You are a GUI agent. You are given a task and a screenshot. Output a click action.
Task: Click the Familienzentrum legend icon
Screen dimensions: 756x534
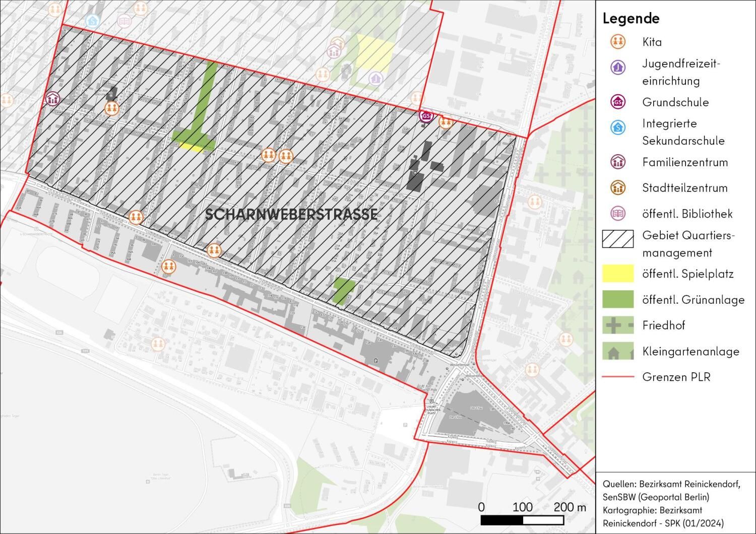point(618,162)
